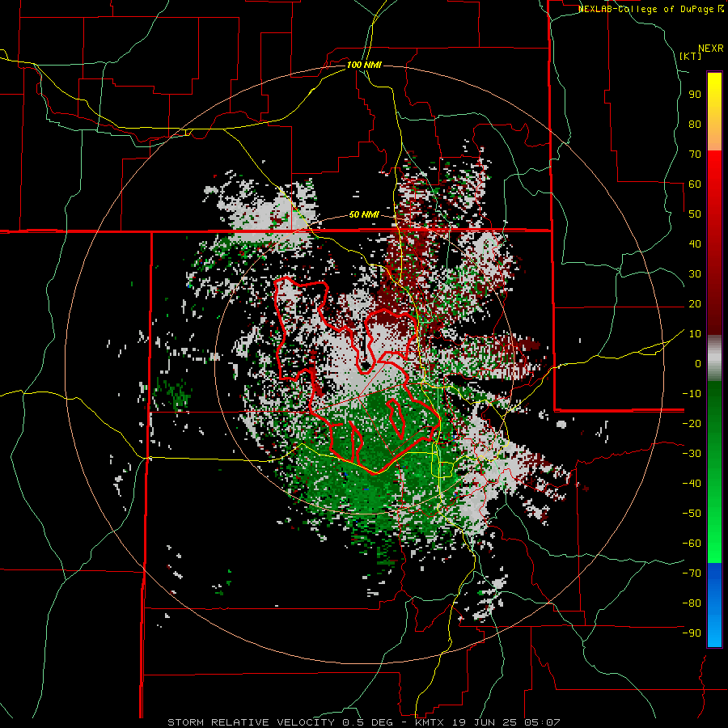This screenshot has width=728, height=728.
Task: Click the blue bottom segment of the color bar
Action: click(x=714, y=605)
